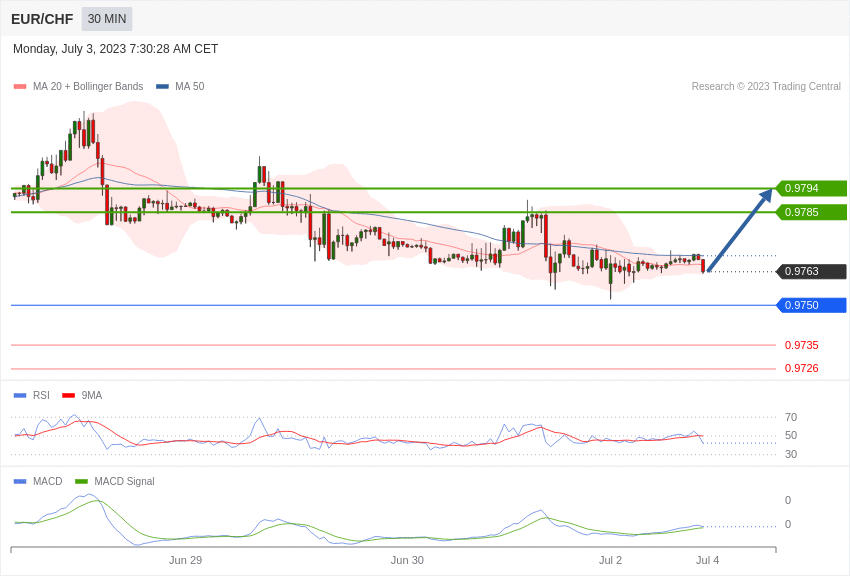The width and height of the screenshot is (850, 576).
Task: Click the 9MA legend label
Action: coord(92,396)
